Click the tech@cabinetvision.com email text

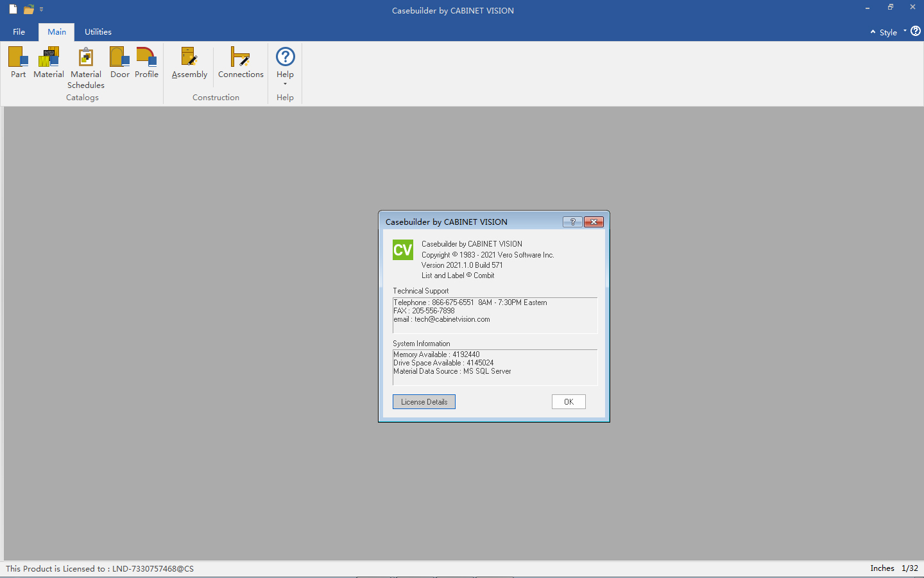coord(452,319)
